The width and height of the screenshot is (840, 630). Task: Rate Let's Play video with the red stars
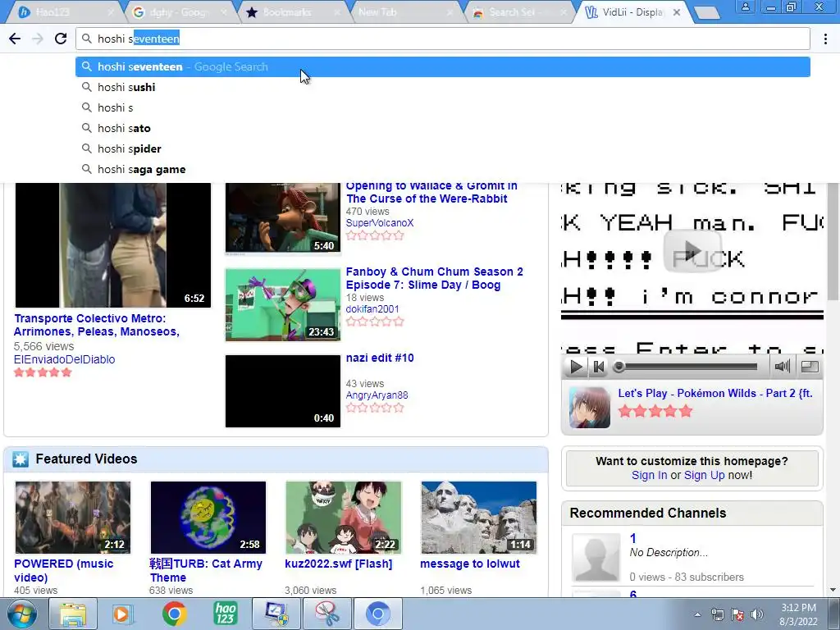click(655, 412)
